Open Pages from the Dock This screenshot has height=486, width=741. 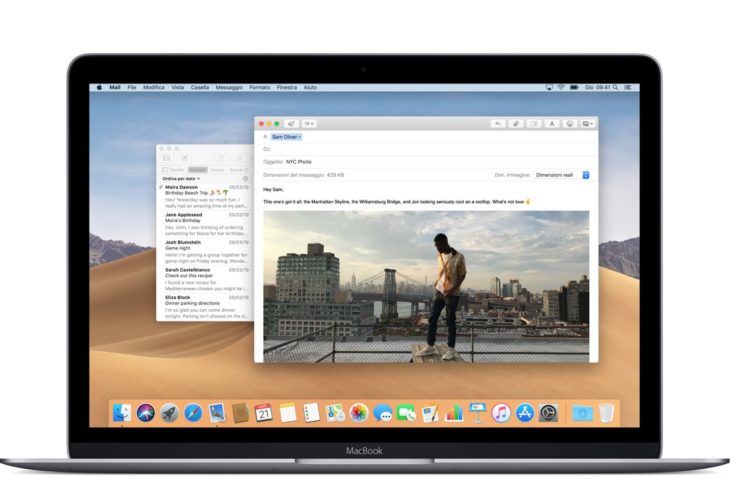coord(430,413)
